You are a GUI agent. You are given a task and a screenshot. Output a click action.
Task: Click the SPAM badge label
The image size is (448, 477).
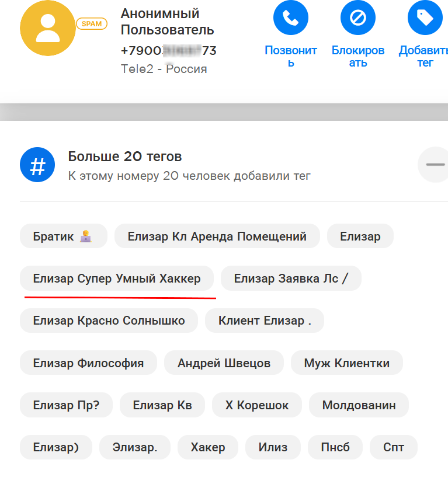(x=92, y=24)
